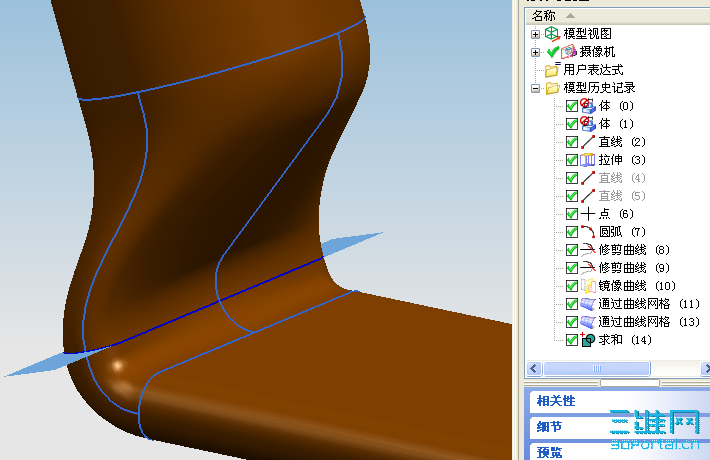Click the 通过曲线网格 (13) mesh icon
The width and height of the screenshot is (710, 460).
[x=588, y=322]
